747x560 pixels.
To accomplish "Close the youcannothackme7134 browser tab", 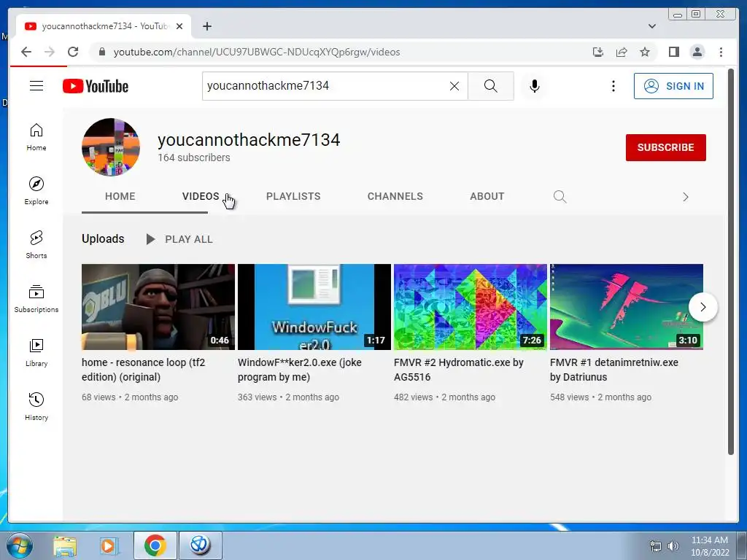I will [x=179, y=26].
